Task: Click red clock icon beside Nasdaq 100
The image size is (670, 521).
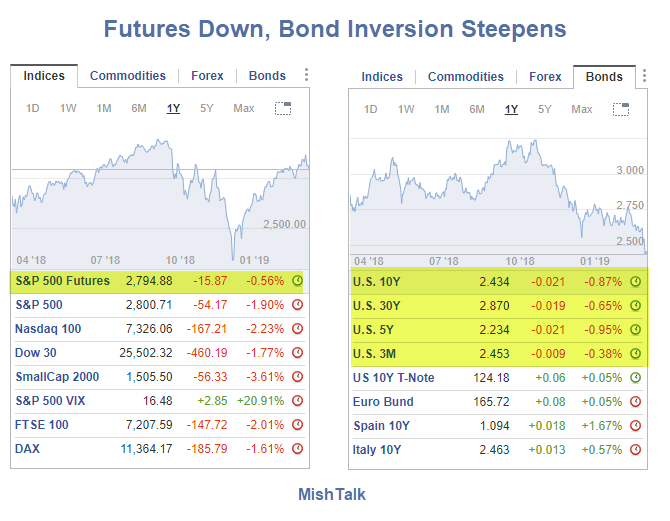Action: [x=297, y=329]
